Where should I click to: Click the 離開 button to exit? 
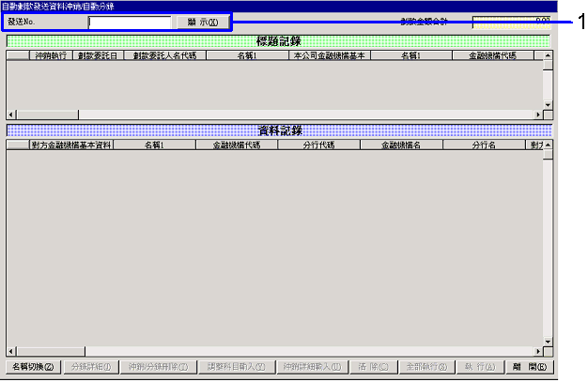[529, 366]
